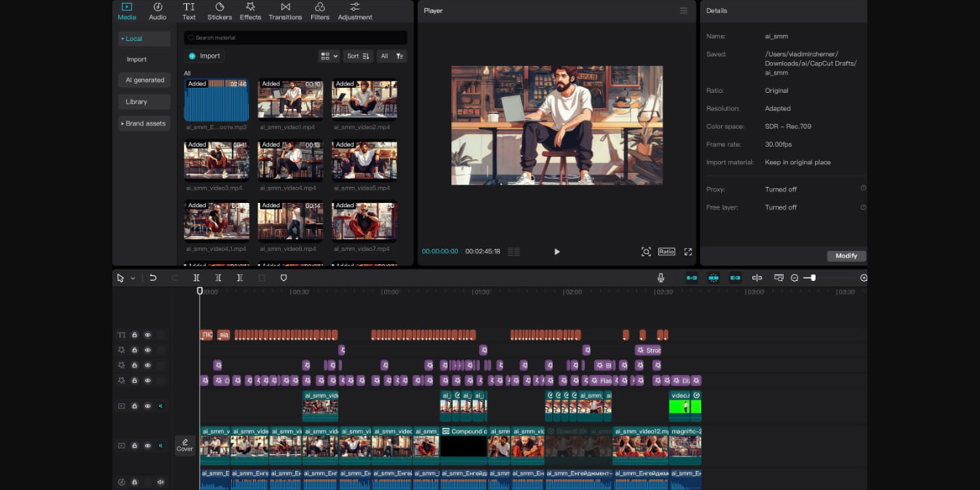Play the video in Player
This screenshot has width=980, height=490.
point(557,252)
